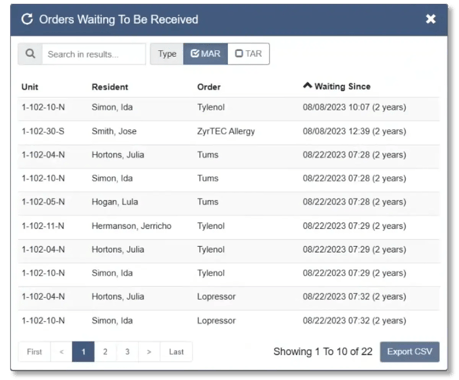Sort by Unit column header
The image size is (459, 380).
30,87
